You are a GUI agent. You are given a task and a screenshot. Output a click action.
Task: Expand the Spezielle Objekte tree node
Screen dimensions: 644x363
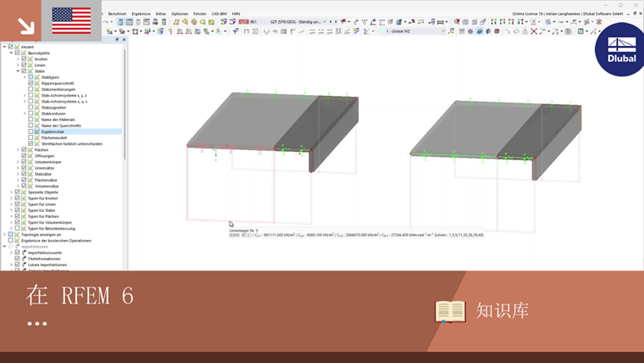coord(11,192)
